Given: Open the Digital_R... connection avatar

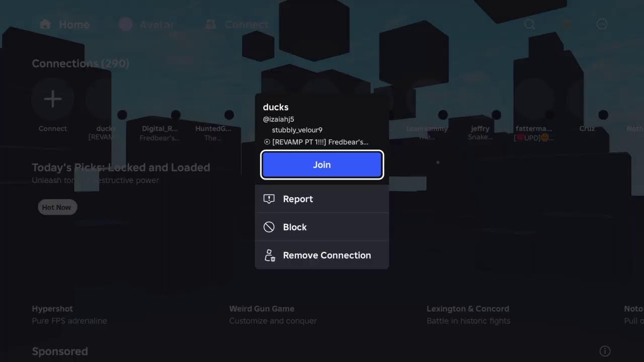Looking at the screenshot, I should (159, 99).
